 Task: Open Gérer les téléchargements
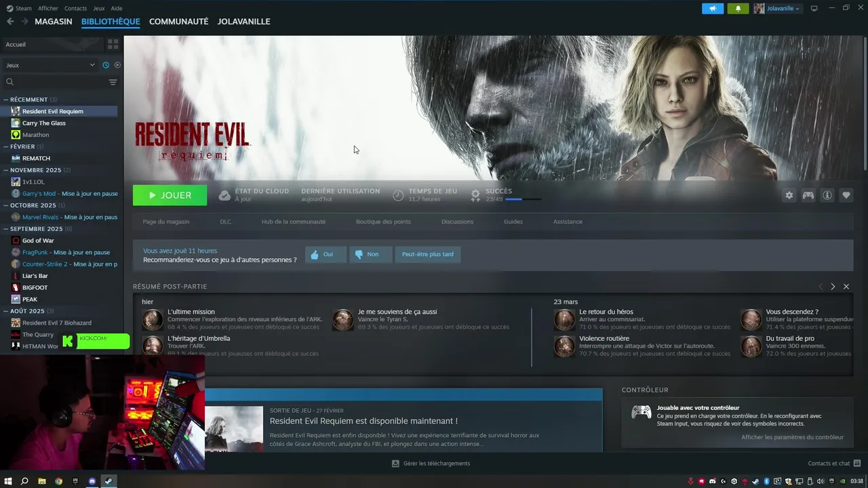click(431, 464)
